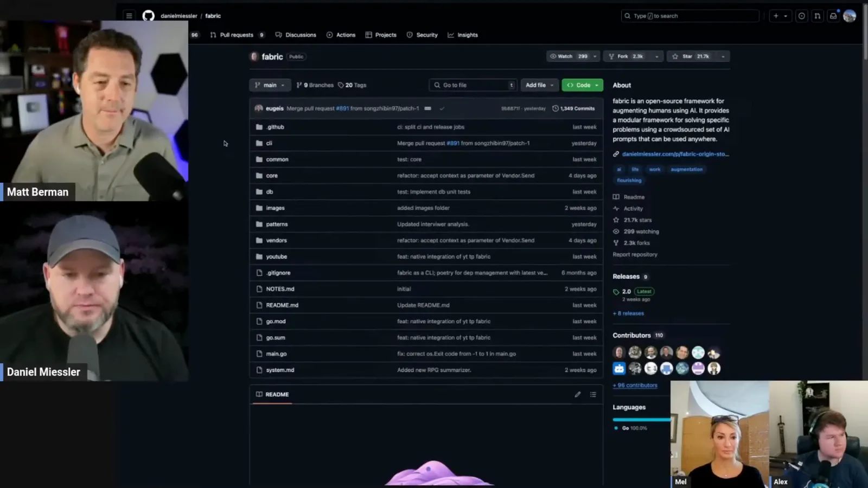
Task: Select the README tab header
Action: click(x=272, y=394)
